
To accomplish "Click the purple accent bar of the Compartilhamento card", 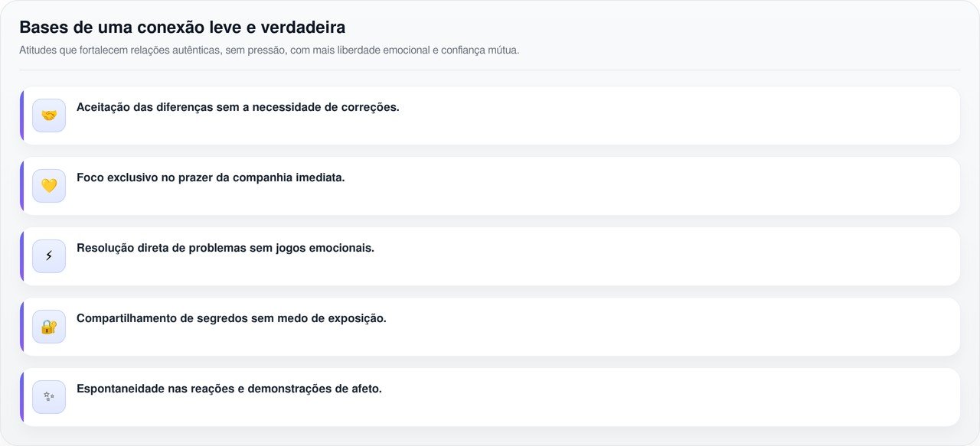I will tap(22, 327).
